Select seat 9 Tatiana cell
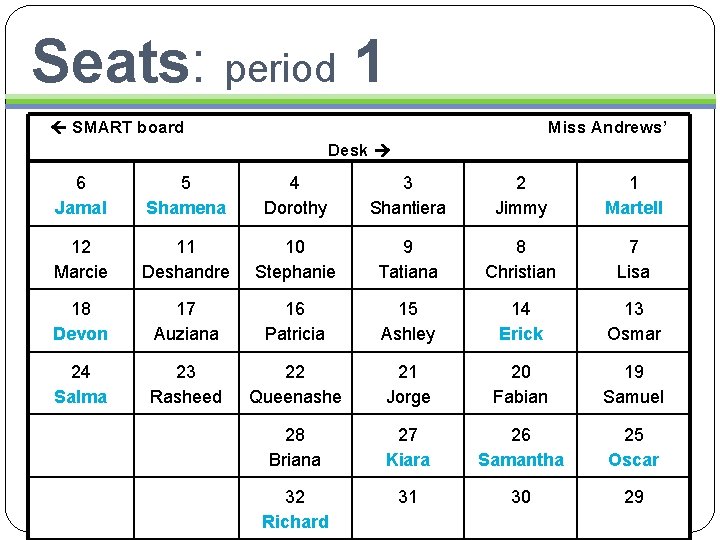Screen dimensions: 720x540 click(408, 259)
